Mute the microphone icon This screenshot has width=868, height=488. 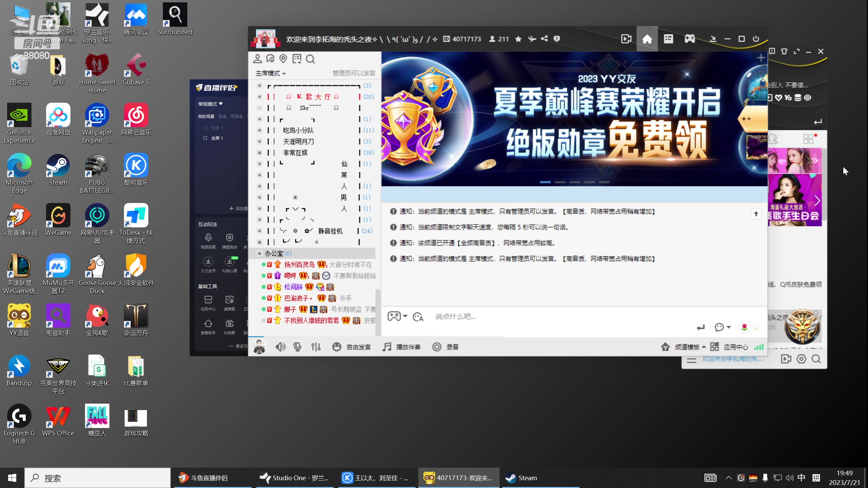(x=297, y=347)
